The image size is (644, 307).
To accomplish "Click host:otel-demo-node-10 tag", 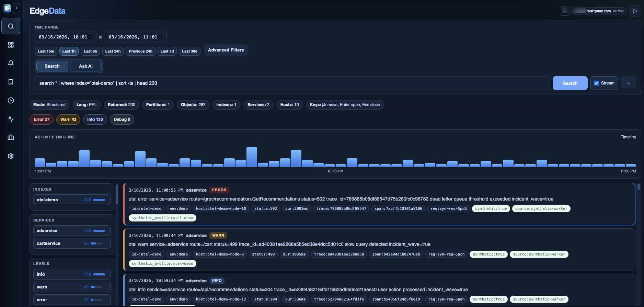I will click(221, 209).
